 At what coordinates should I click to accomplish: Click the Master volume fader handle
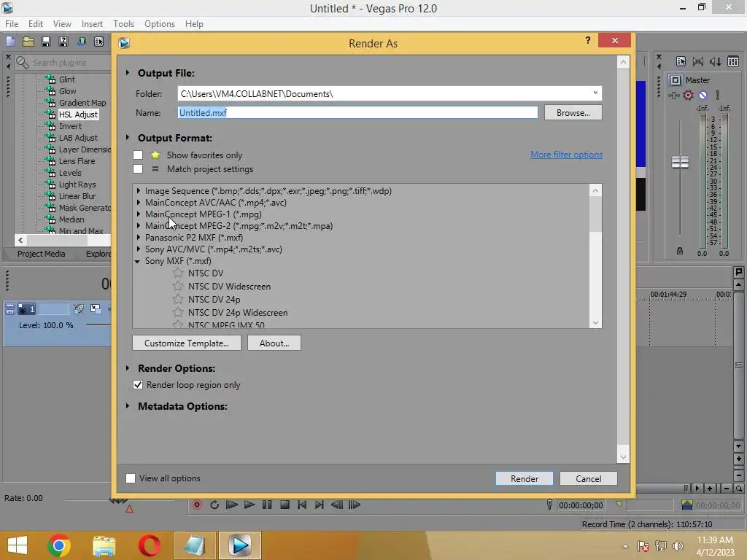click(680, 163)
